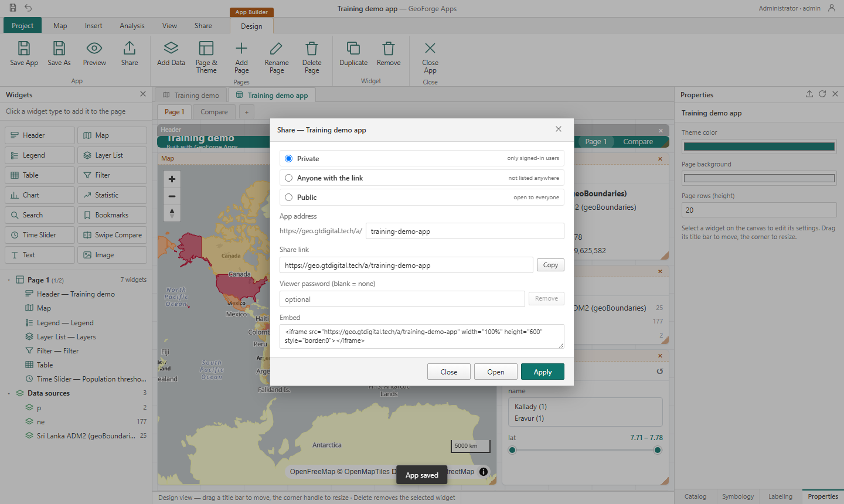Click the lat slider right handle
The height and width of the screenshot is (504, 844).
658,450
